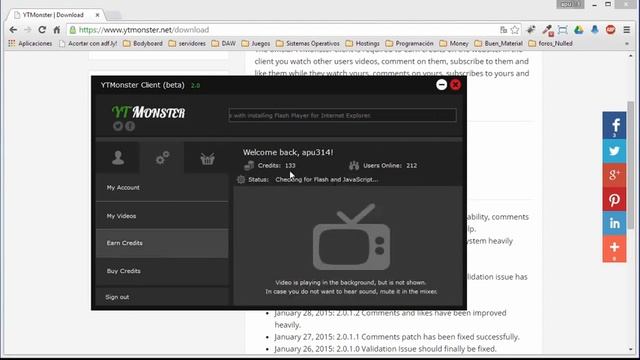Select My Account in the client sidebar

point(162,188)
